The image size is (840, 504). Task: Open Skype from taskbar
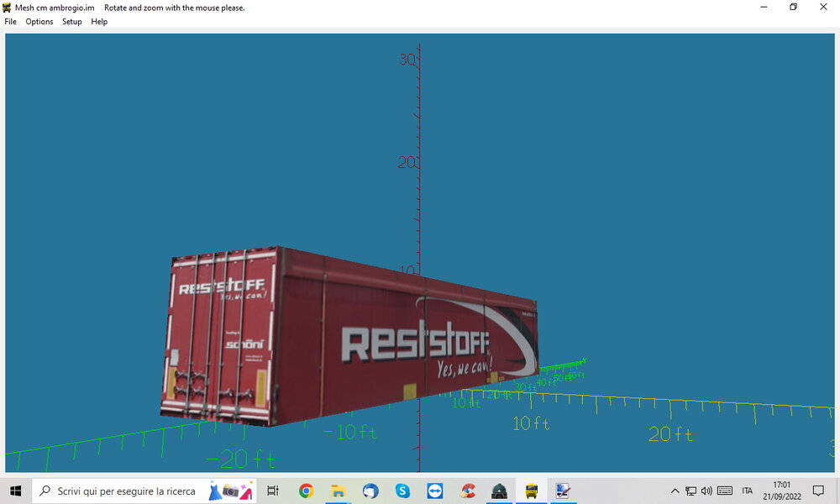coord(402,491)
